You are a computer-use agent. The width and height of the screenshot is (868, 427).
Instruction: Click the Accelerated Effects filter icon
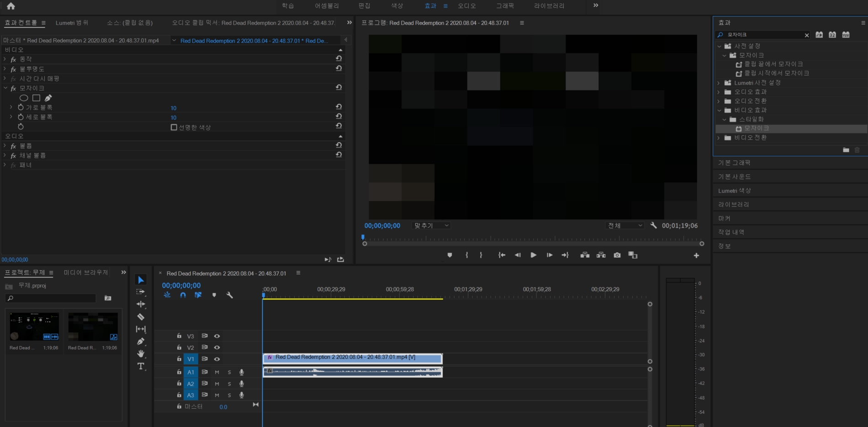click(819, 35)
